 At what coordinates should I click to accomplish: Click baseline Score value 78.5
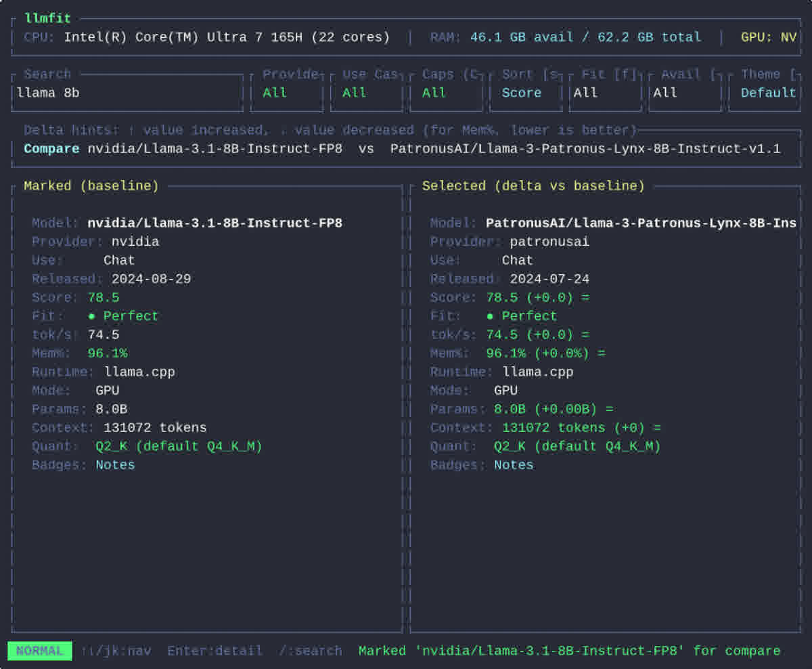(104, 297)
